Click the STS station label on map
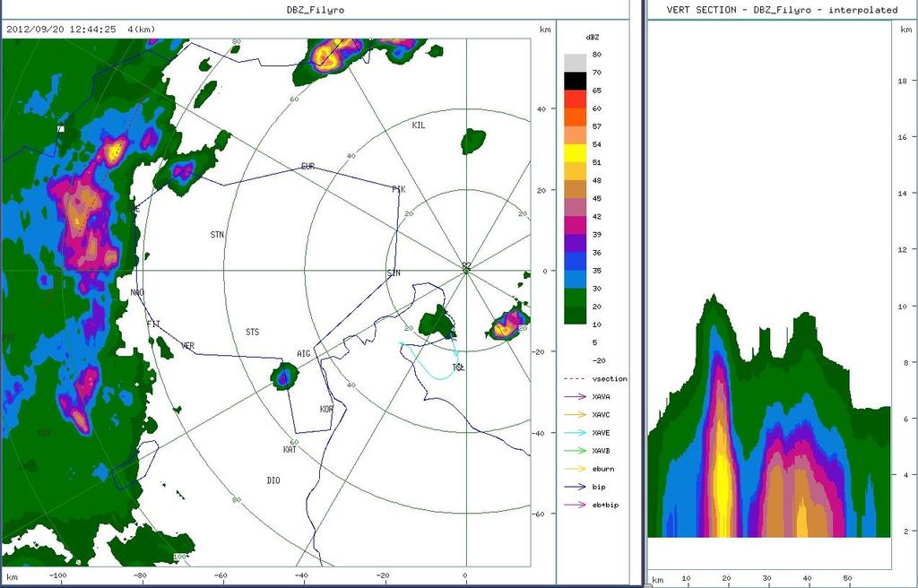Screen dimensions: 918x588 coord(252,332)
